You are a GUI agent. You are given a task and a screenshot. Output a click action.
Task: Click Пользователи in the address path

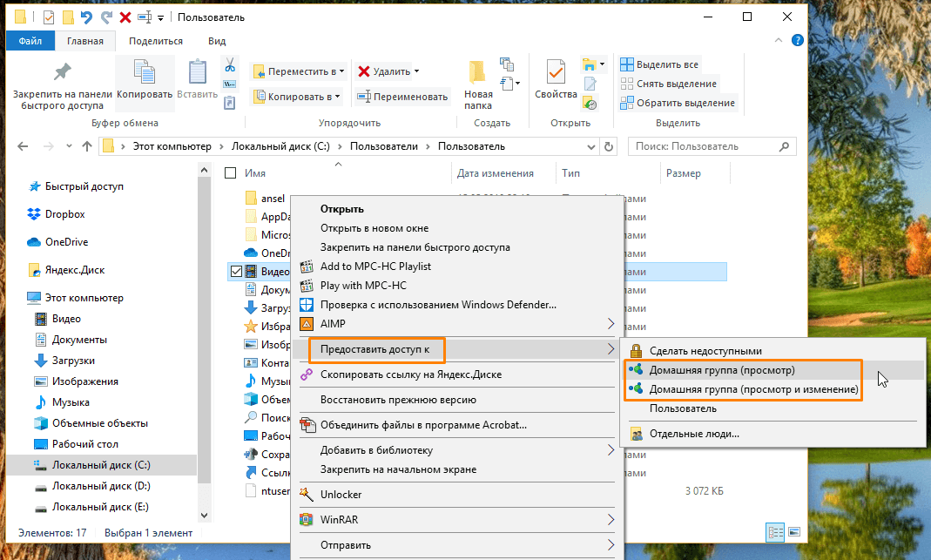point(383,146)
